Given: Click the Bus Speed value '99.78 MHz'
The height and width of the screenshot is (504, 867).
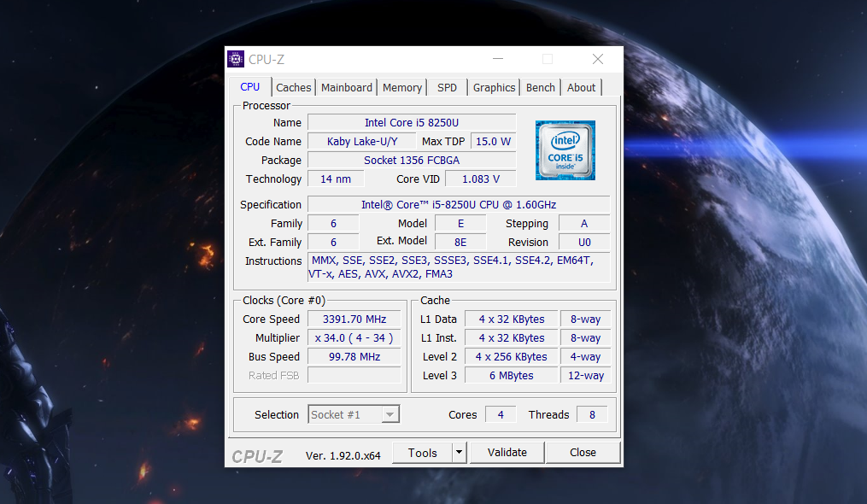Looking at the screenshot, I should [354, 356].
